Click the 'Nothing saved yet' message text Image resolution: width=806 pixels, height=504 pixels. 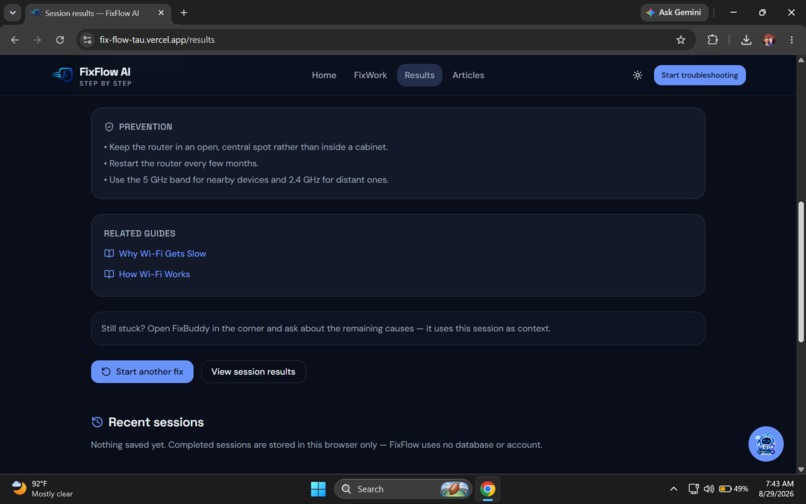click(316, 445)
